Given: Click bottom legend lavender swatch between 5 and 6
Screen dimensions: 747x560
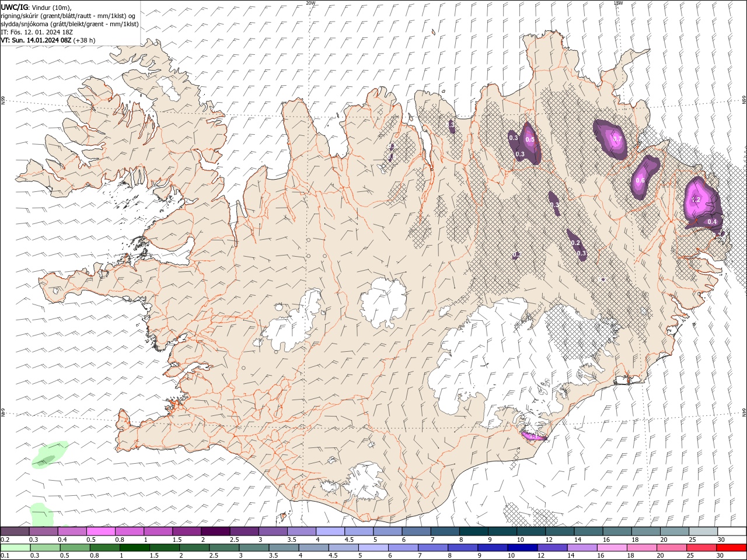Looking at the screenshot, I should (x=373, y=548).
